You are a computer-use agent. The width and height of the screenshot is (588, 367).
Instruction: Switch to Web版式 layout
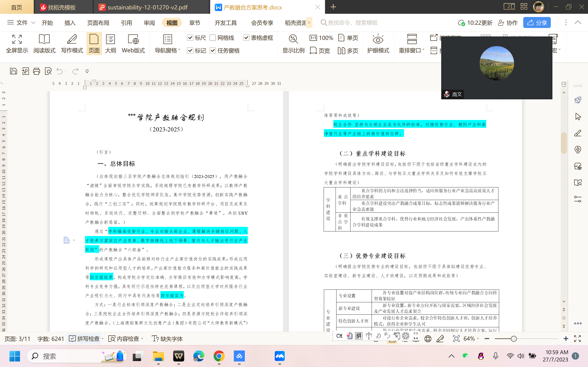tap(133, 44)
